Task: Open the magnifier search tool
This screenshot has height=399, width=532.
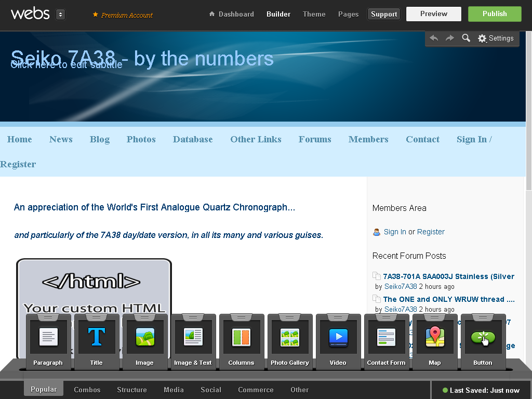Action: click(x=466, y=38)
